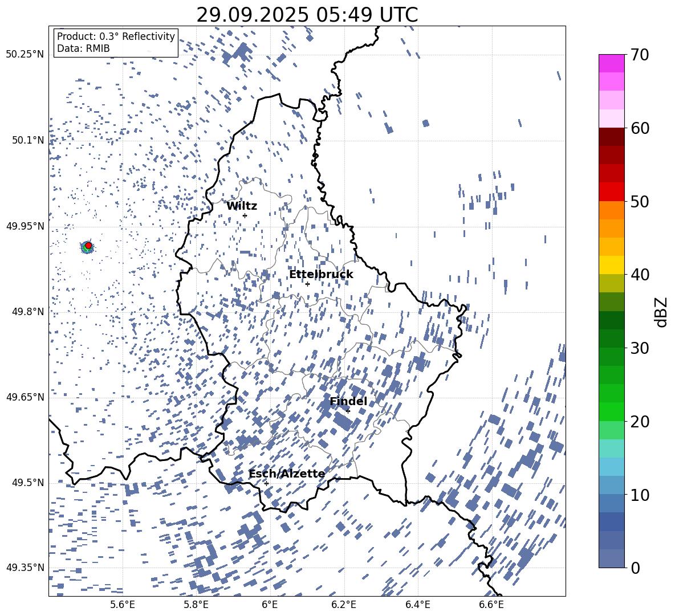Viewport: 675px width, 616px height.
Task: Pick the dark maroon colorbar segment below 60
Action: pos(611,137)
